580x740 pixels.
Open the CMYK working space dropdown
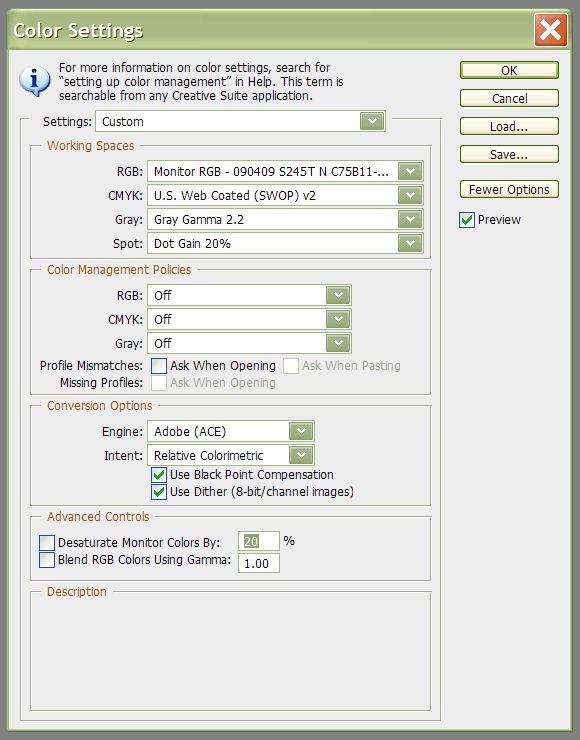(285, 195)
